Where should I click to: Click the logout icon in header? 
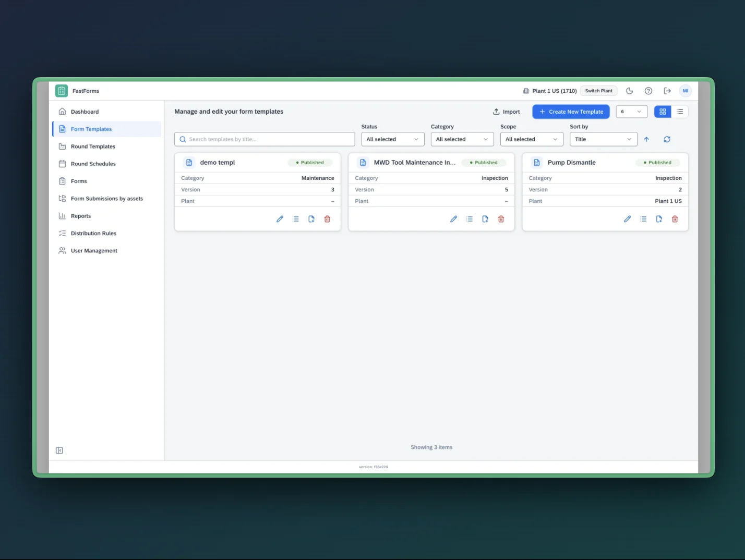[667, 91]
